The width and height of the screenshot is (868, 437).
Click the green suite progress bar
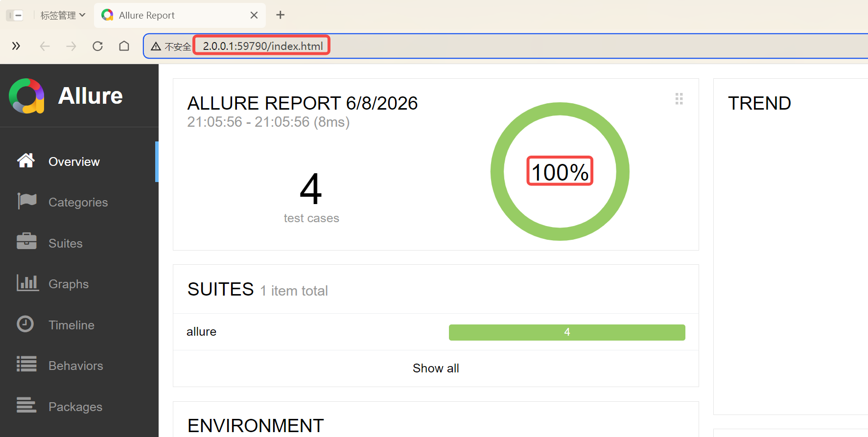coord(567,332)
